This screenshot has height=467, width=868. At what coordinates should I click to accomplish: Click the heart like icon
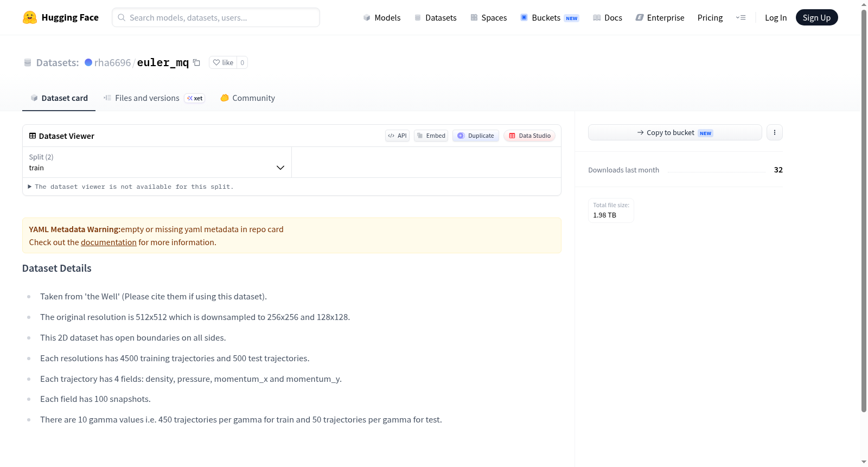(x=216, y=62)
